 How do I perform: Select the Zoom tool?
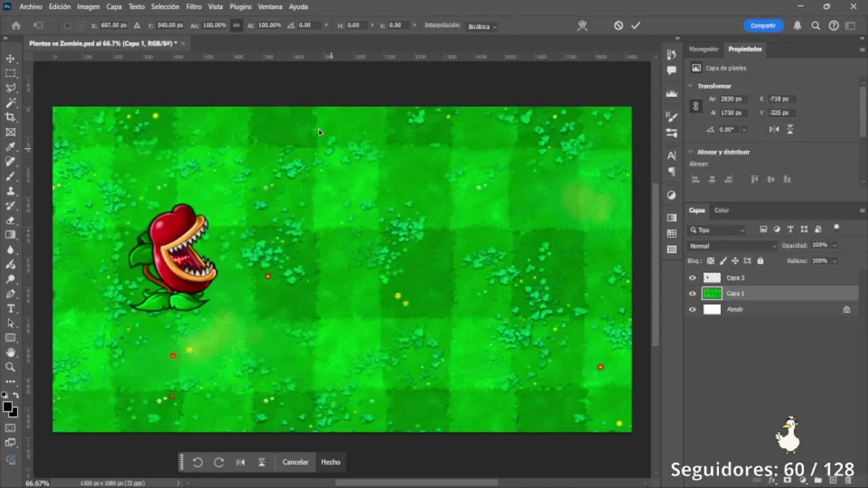[10, 367]
